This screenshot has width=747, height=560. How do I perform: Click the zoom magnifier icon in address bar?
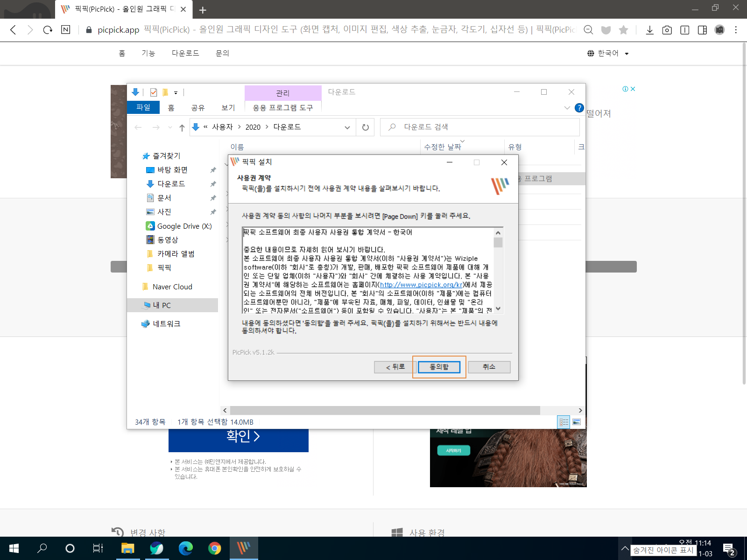[x=588, y=30]
